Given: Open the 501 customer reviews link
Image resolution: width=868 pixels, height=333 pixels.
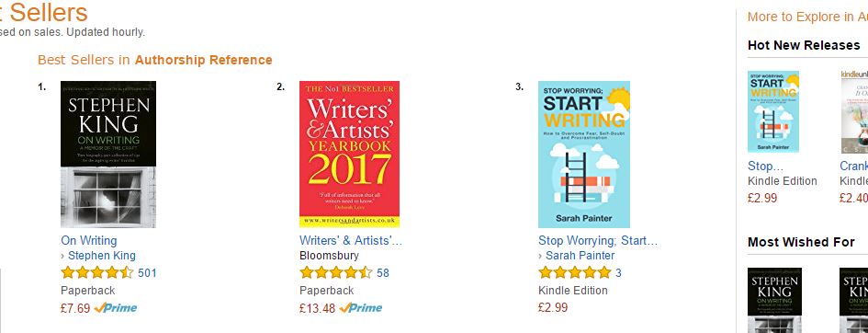Looking at the screenshot, I should [x=147, y=272].
